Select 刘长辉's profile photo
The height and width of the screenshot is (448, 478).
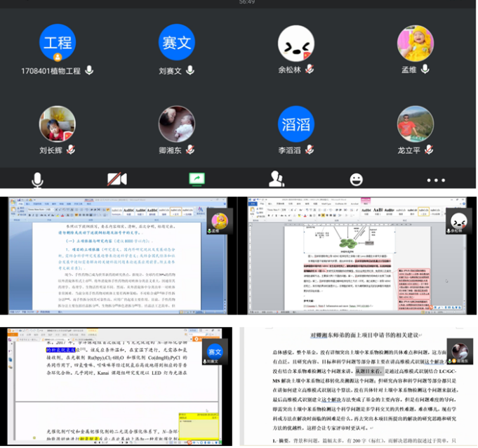click(58, 124)
